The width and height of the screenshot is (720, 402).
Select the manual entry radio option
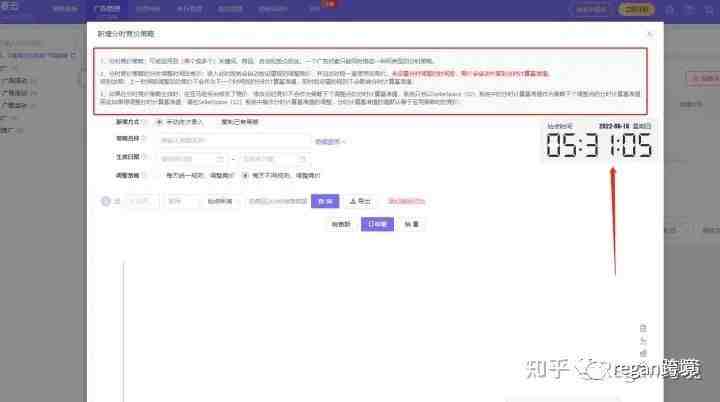159,122
